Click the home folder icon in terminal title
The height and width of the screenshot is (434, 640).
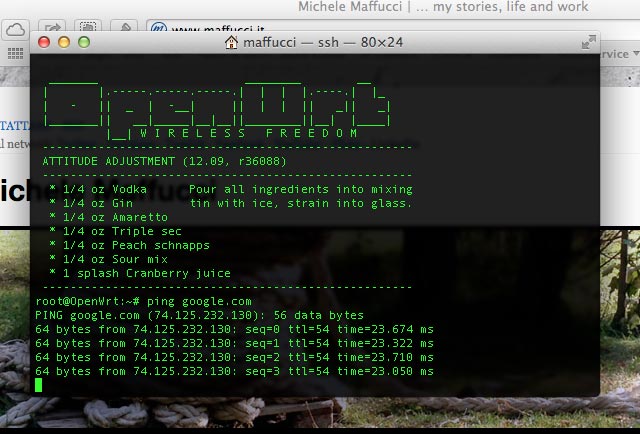[231, 43]
